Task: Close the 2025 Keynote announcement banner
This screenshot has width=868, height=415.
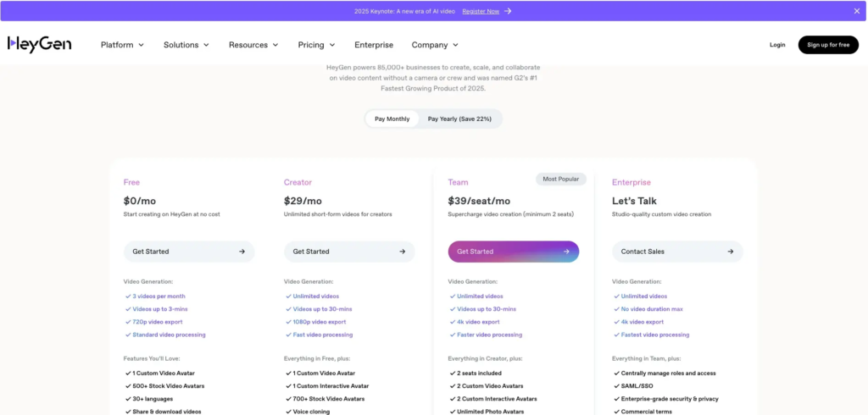Action: point(857,11)
